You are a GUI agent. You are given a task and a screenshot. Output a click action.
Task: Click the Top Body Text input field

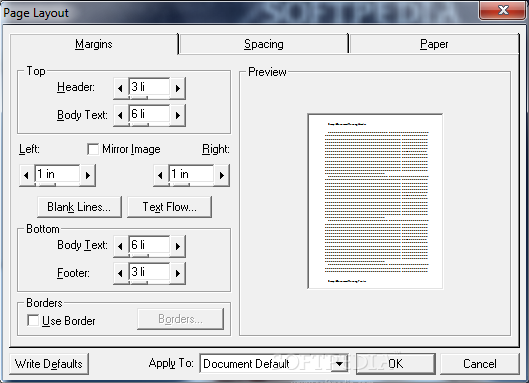[x=149, y=114]
